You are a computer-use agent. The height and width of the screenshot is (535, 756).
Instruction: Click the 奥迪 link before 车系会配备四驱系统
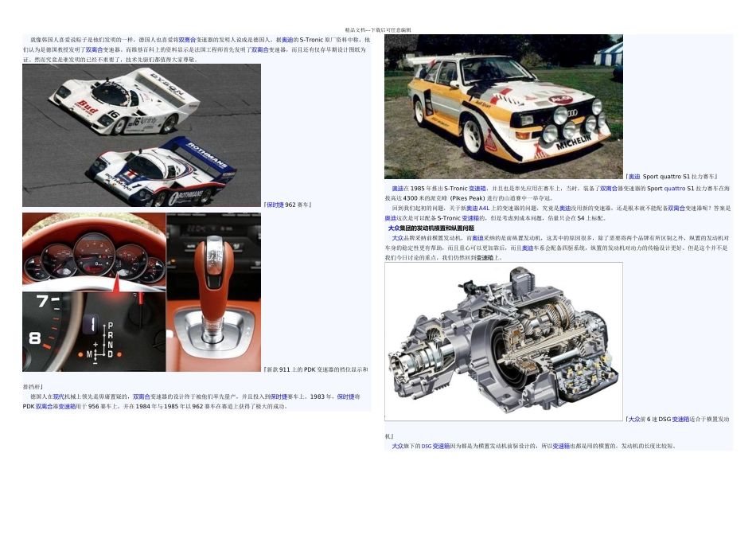pyautogui.click(x=528, y=248)
